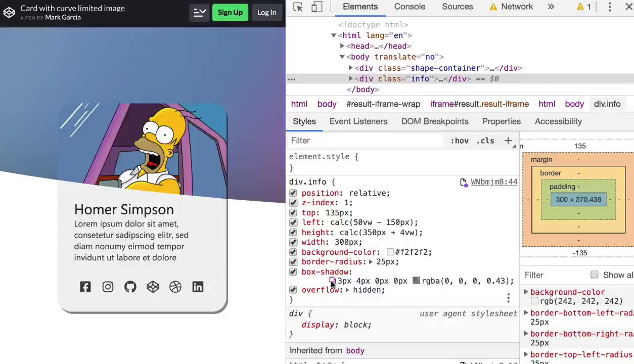634x364 pixels.
Task: Focus the Styles Filter input field
Action: [x=364, y=141]
